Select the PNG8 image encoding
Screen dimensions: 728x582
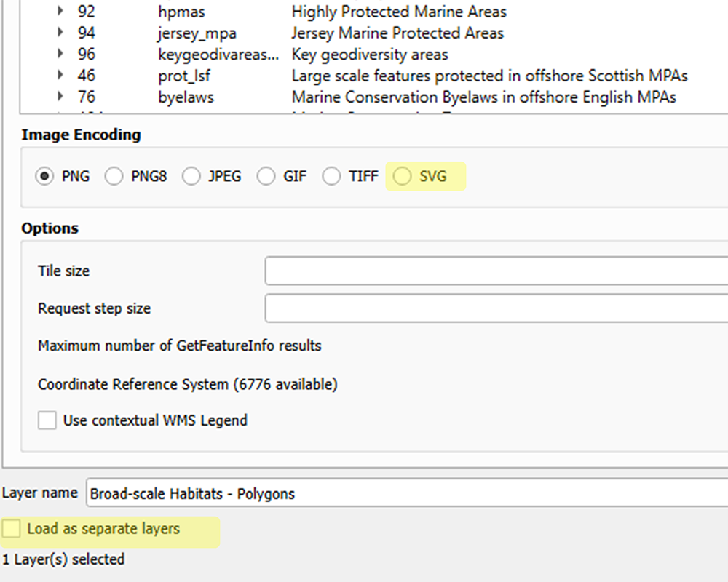tap(114, 177)
